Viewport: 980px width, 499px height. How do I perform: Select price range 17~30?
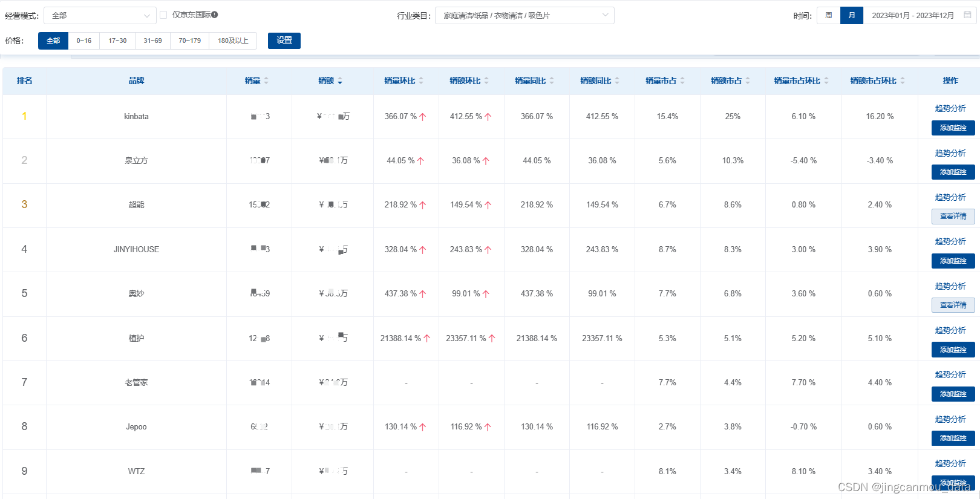117,41
